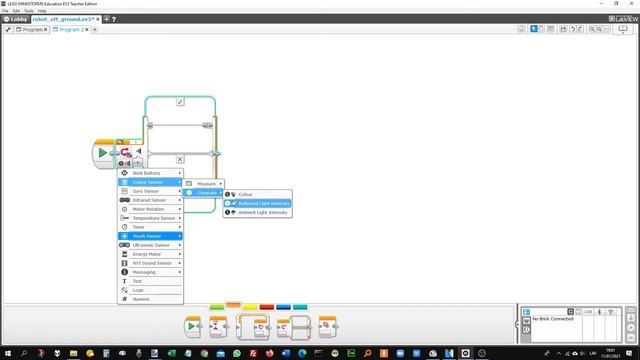
Task: Open the Lobby tab
Action: click(x=16, y=19)
